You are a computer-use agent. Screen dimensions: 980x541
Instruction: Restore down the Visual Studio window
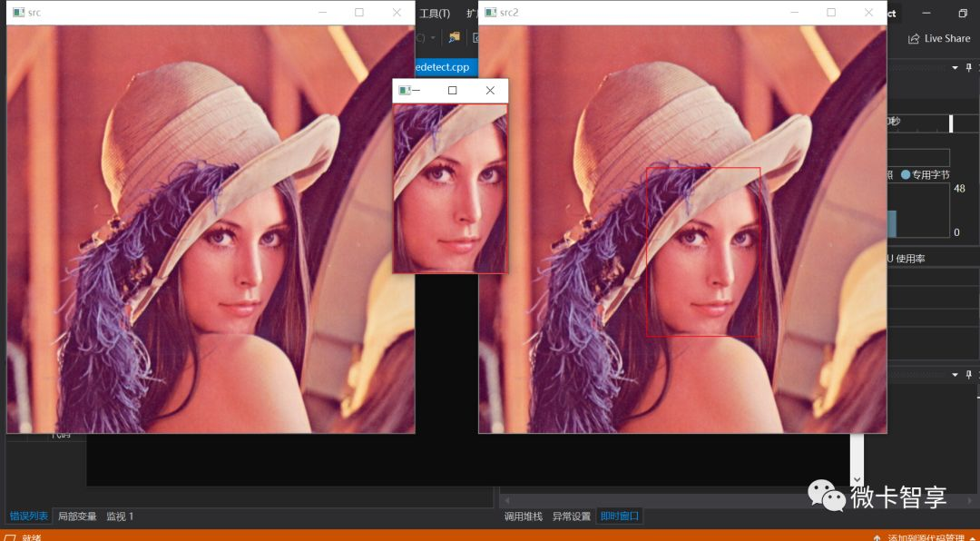(x=963, y=13)
